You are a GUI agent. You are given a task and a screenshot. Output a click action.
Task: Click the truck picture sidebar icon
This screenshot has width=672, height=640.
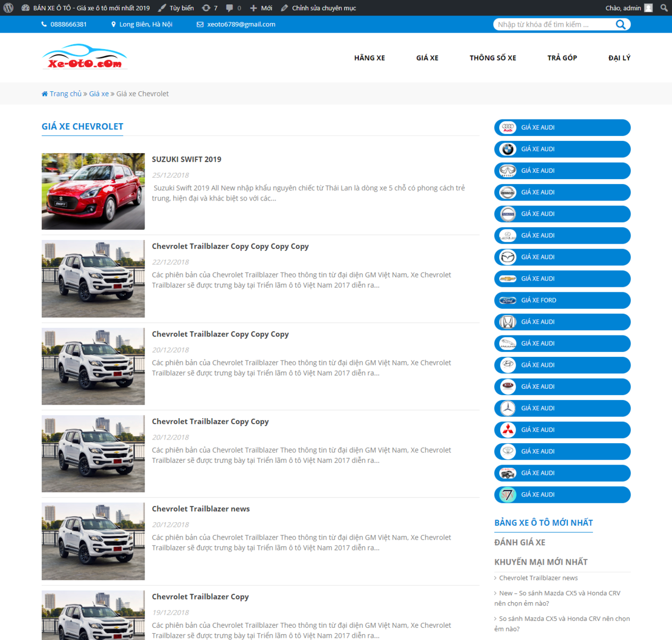click(508, 473)
